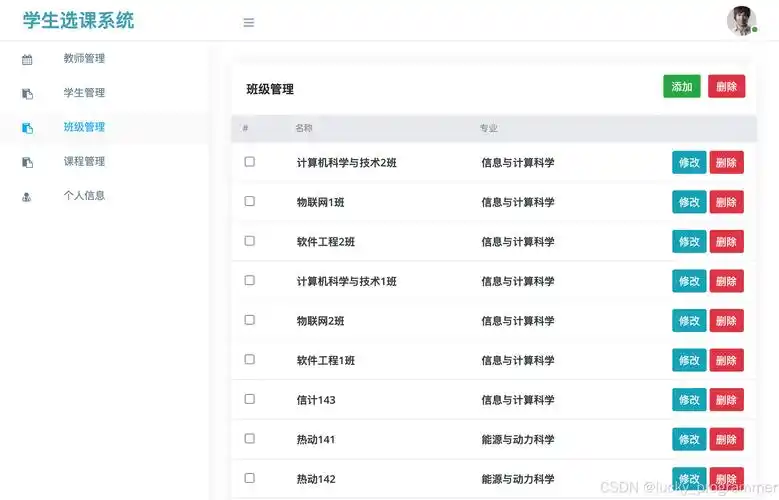This screenshot has width=779, height=500.
Task: Click the 学生选课系统 logo title
Action: [x=78, y=20]
